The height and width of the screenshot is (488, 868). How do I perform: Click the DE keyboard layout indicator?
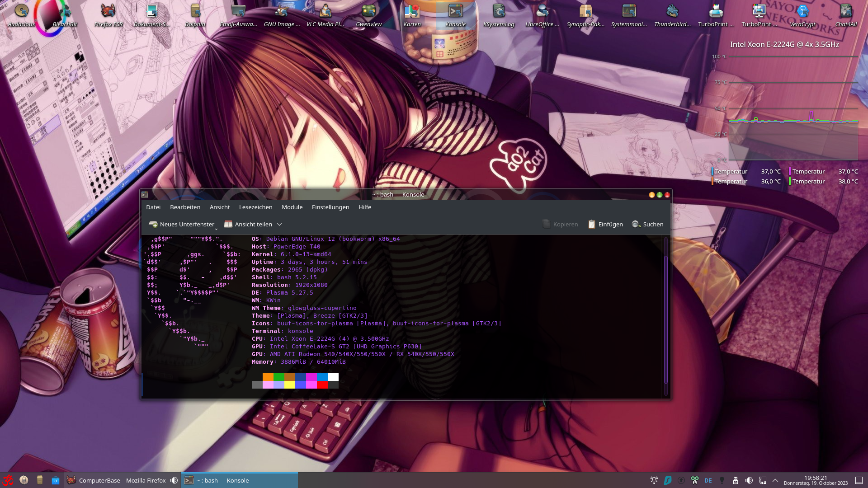(708, 480)
